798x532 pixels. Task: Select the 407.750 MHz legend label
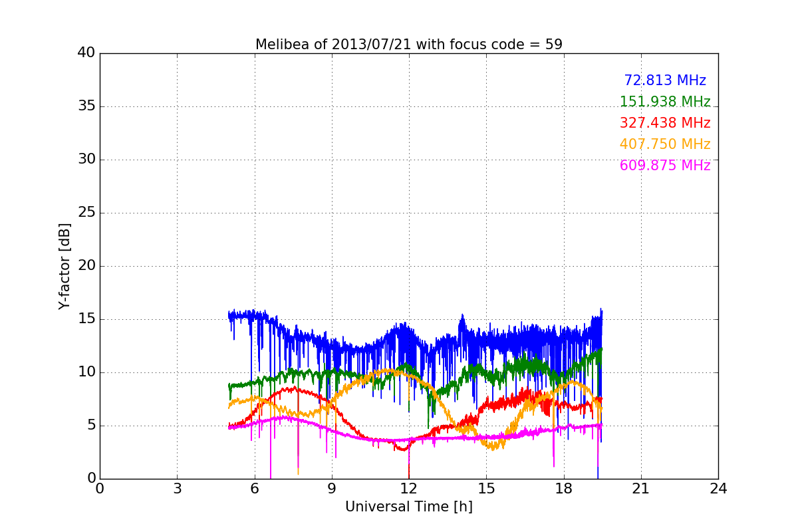coord(665,144)
